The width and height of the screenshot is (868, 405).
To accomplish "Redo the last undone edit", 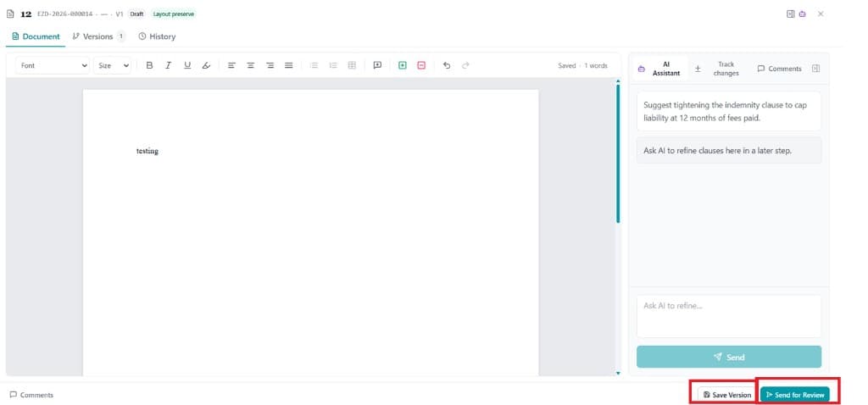I will [465, 65].
